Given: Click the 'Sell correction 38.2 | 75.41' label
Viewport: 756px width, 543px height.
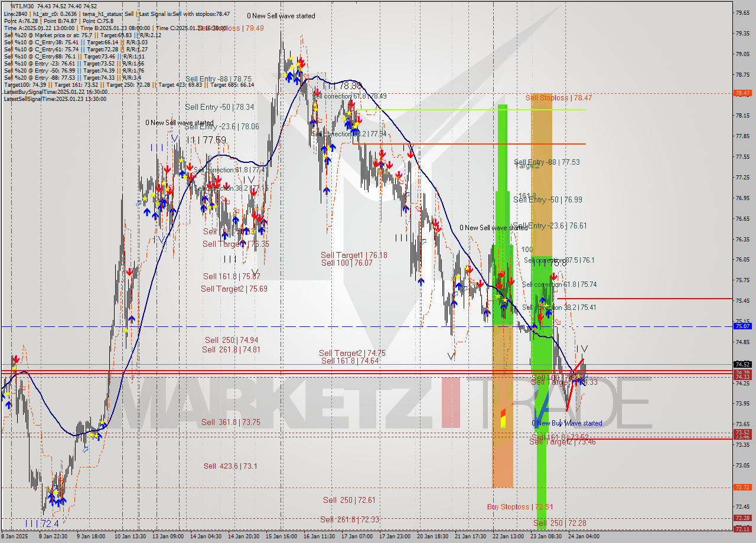Looking at the screenshot, I should (x=559, y=308).
